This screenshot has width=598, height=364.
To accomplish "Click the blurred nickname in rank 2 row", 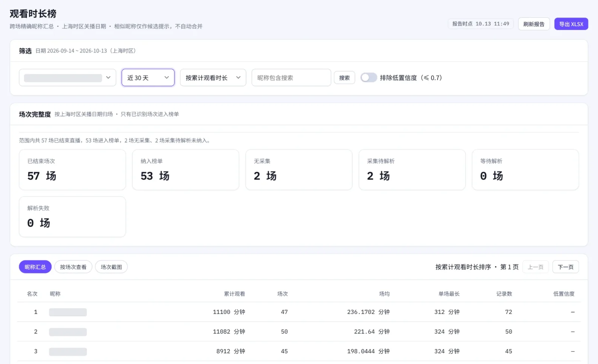I will click(x=68, y=332).
